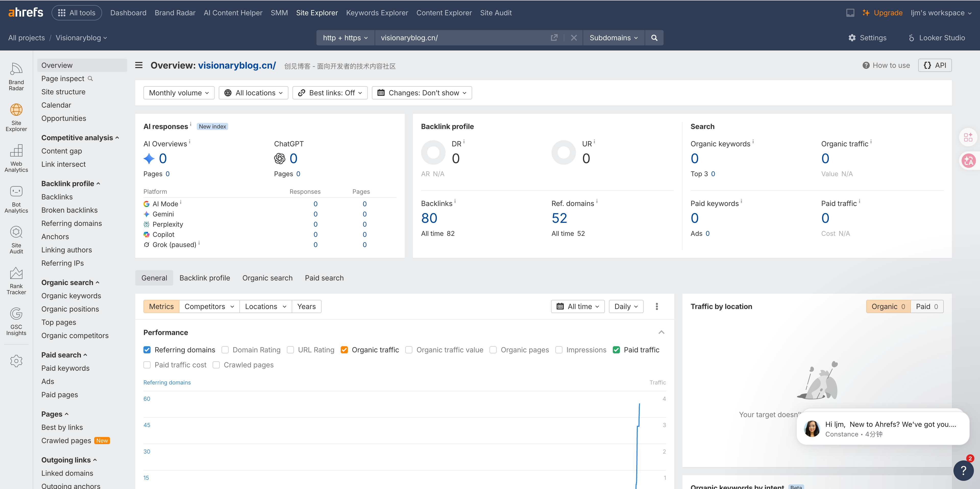Select the Paid traffic by location toggle
This screenshot has height=489, width=980.
tap(927, 306)
